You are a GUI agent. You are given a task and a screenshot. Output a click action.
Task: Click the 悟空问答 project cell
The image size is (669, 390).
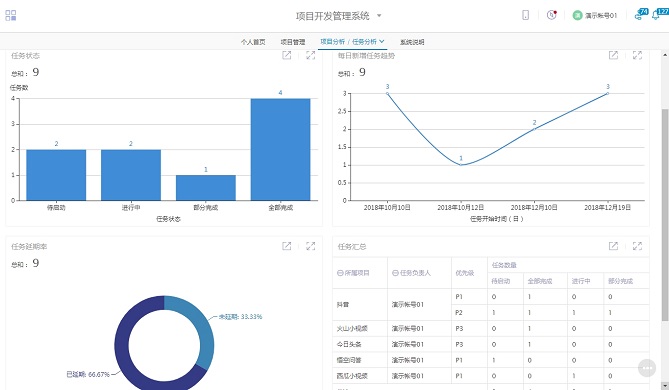360,360
